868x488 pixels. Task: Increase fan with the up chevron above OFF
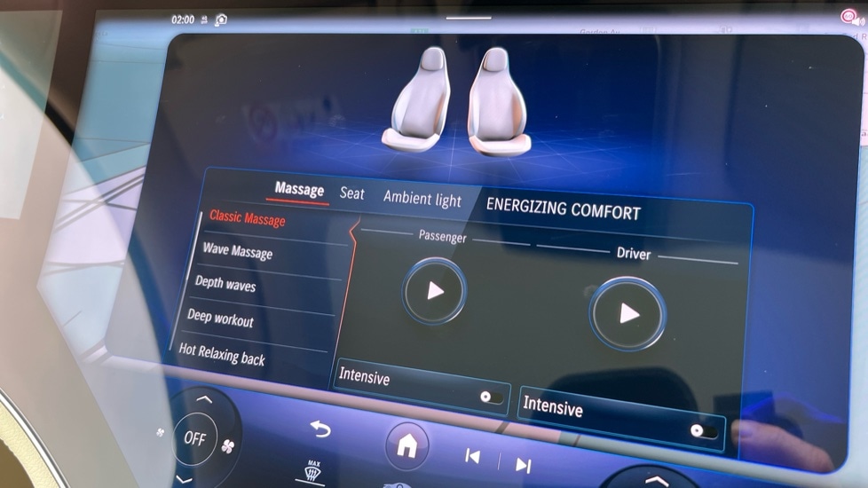(x=204, y=399)
